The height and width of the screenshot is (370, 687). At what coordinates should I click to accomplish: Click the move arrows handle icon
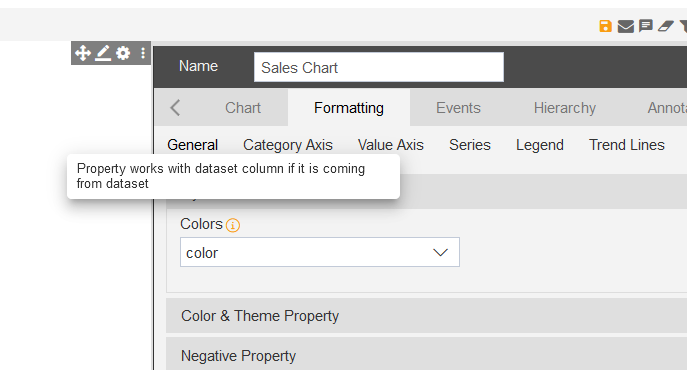(83, 53)
